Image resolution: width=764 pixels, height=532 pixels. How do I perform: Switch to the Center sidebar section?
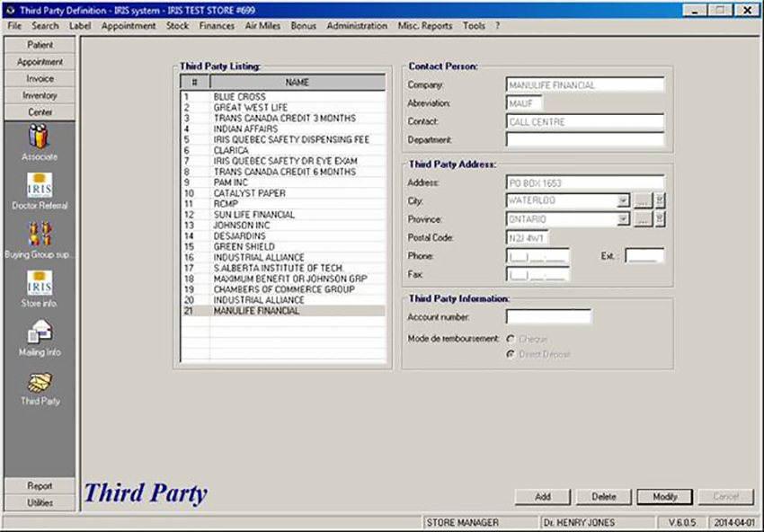click(x=40, y=112)
